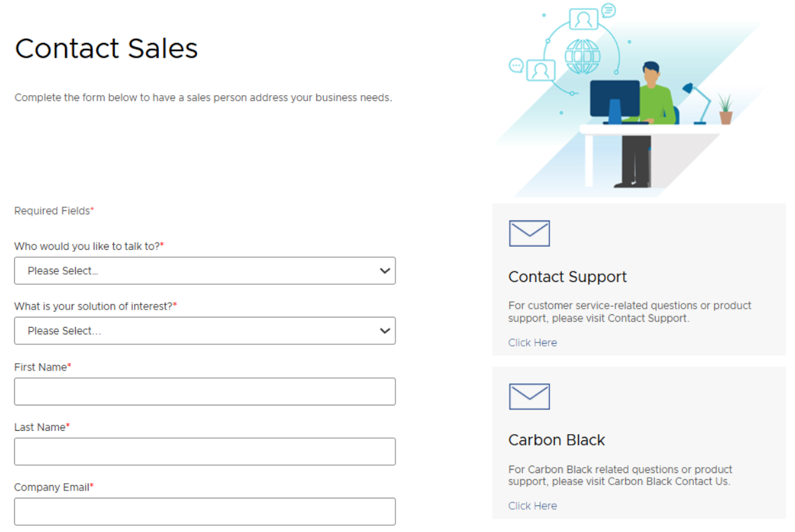Open the 'Who would you like to talk to?' dropdown
The width and height of the screenshot is (795, 532).
point(204,271)
